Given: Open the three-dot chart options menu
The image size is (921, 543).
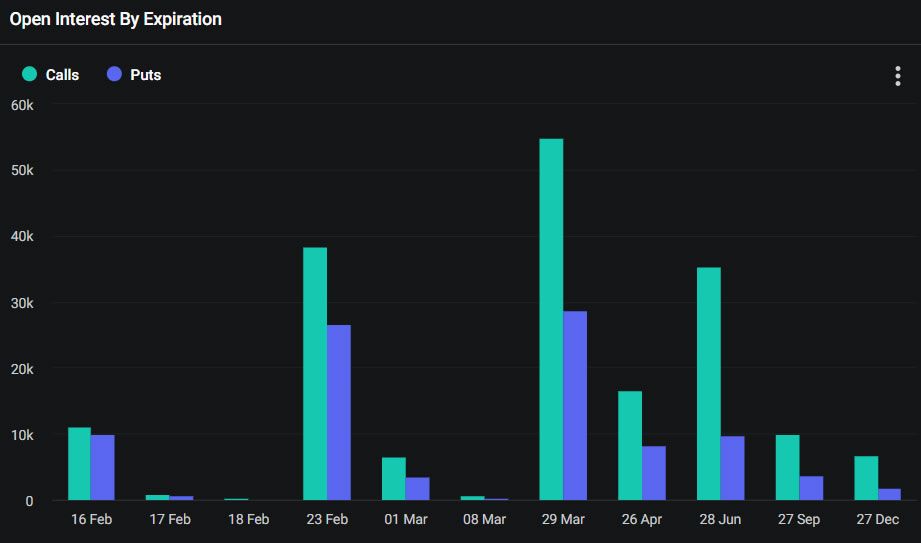Looking at the screenshot, I should click(898, 76).
